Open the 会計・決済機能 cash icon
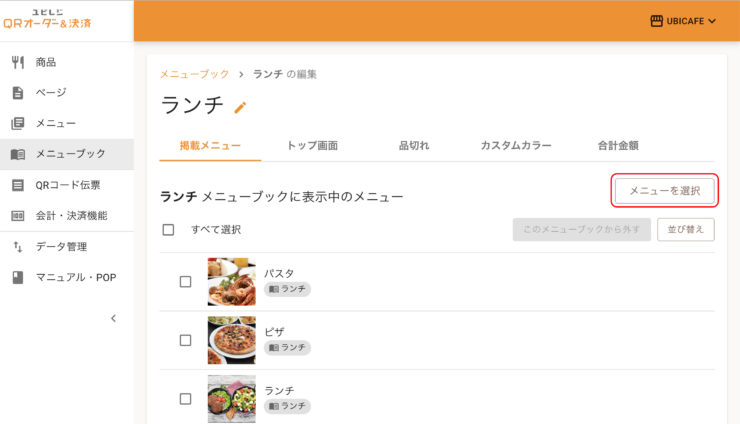The image size is (740, 424). 18,216
